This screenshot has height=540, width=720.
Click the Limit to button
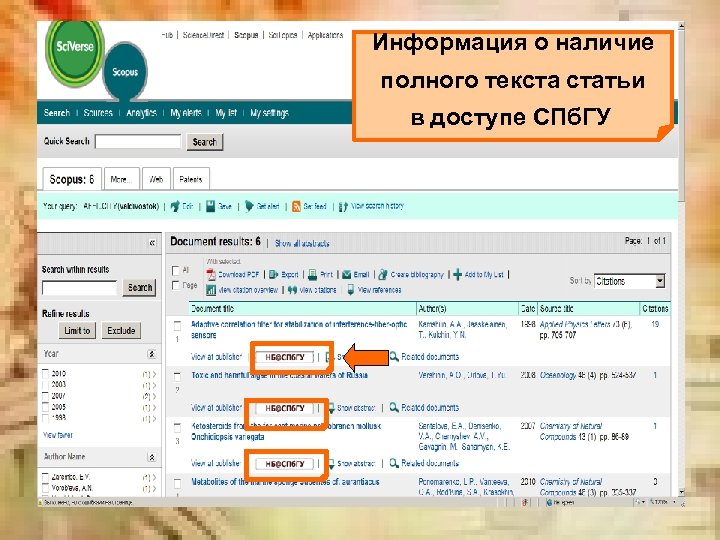point(77,331)
